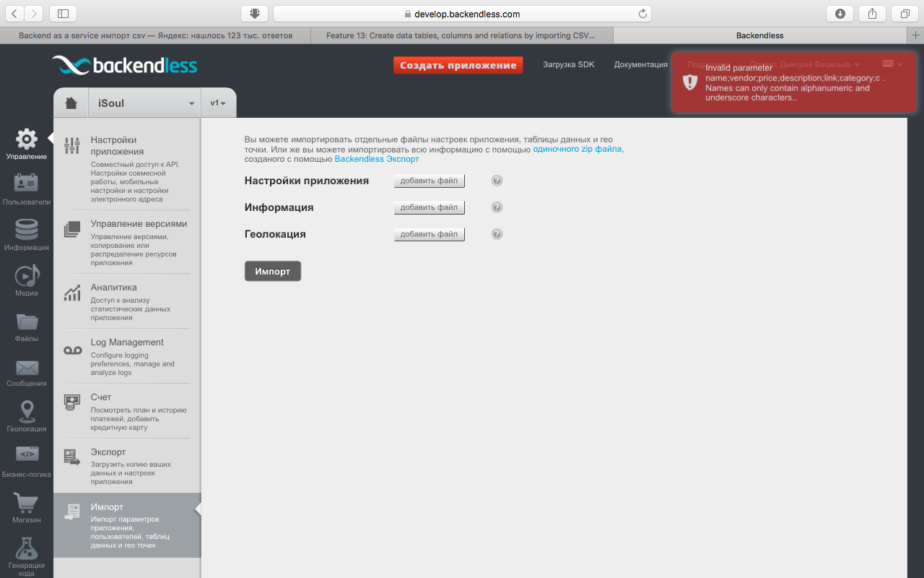Expand the iSoul application dropdown
This screenshot has width=924, height=578.
point(144,103)
